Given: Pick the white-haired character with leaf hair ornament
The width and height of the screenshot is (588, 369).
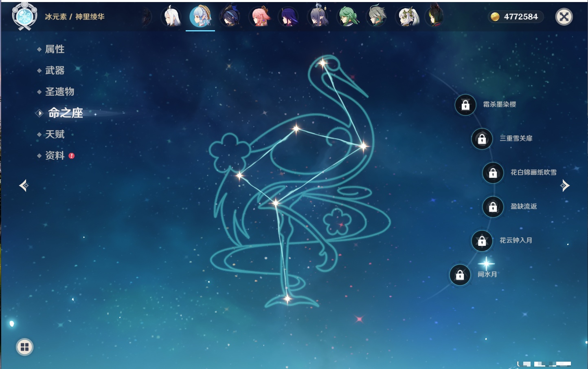Looking at the screenshot, I should 408,17.
